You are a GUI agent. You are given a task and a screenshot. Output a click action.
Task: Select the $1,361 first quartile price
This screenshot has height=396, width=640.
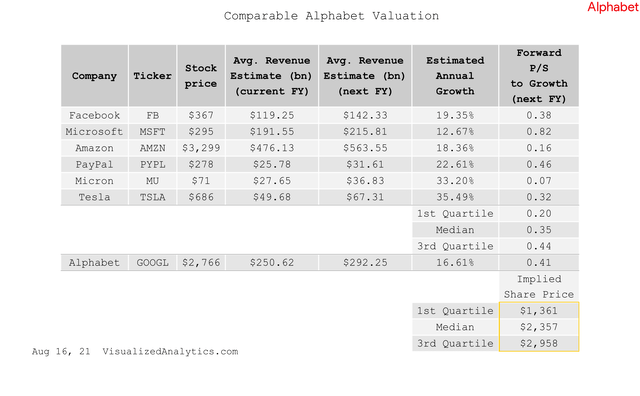539,311
